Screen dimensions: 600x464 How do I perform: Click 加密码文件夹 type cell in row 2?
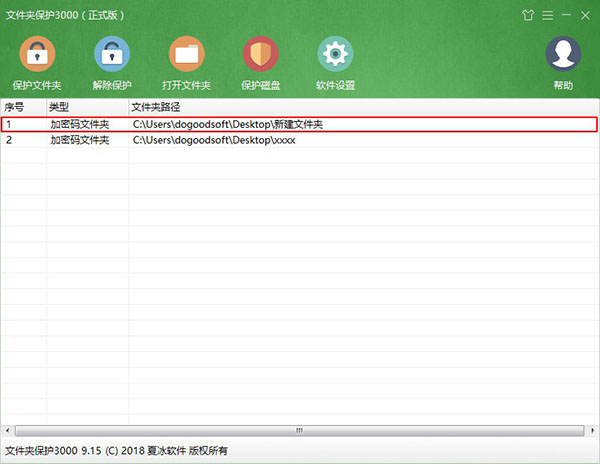[80, 141]
